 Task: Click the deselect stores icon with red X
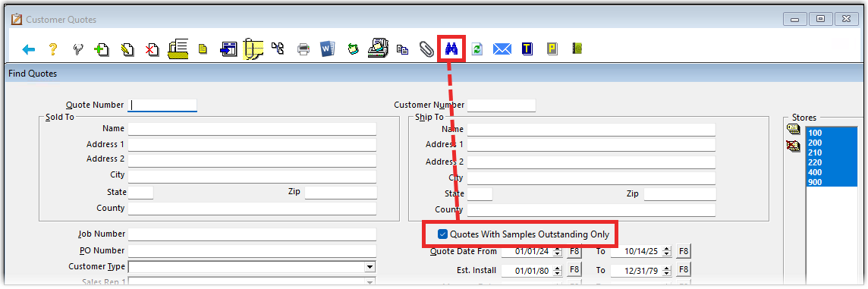794,146
